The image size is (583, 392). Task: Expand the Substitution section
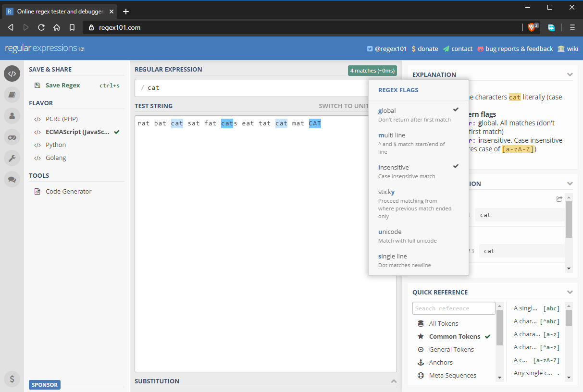394,381
